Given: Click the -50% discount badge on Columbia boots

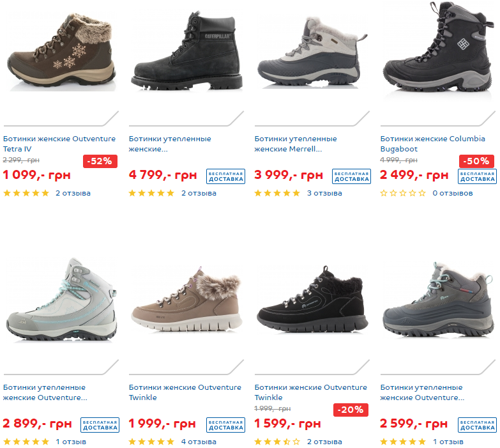Looking at the screenshot, I should pos(476,161).
